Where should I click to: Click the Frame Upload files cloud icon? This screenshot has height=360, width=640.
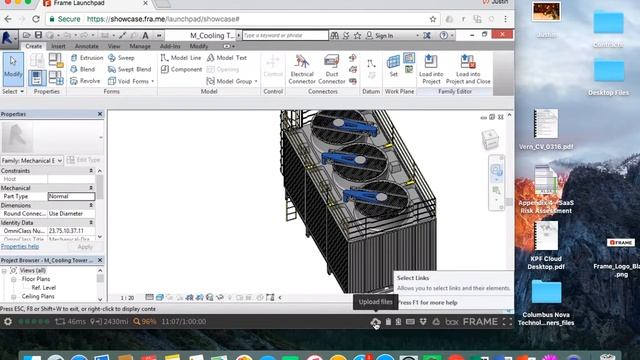tap(375, 322)
